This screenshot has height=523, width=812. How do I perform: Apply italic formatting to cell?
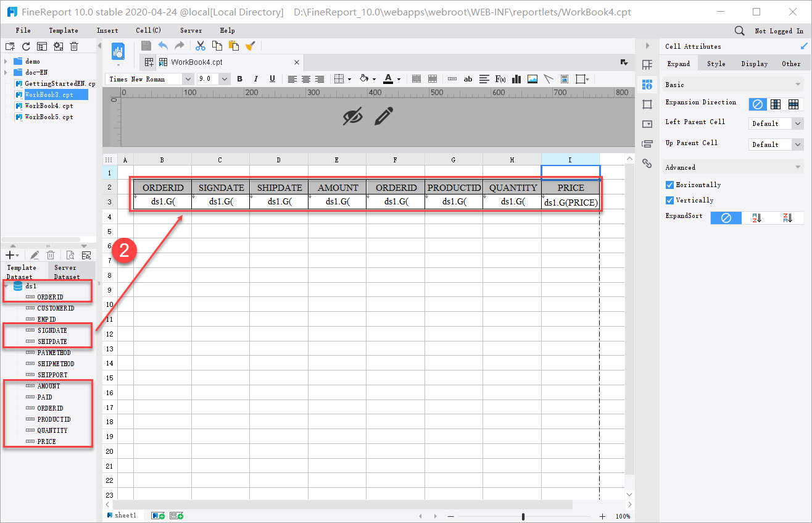pyautogui.click(x=256, y=79)
